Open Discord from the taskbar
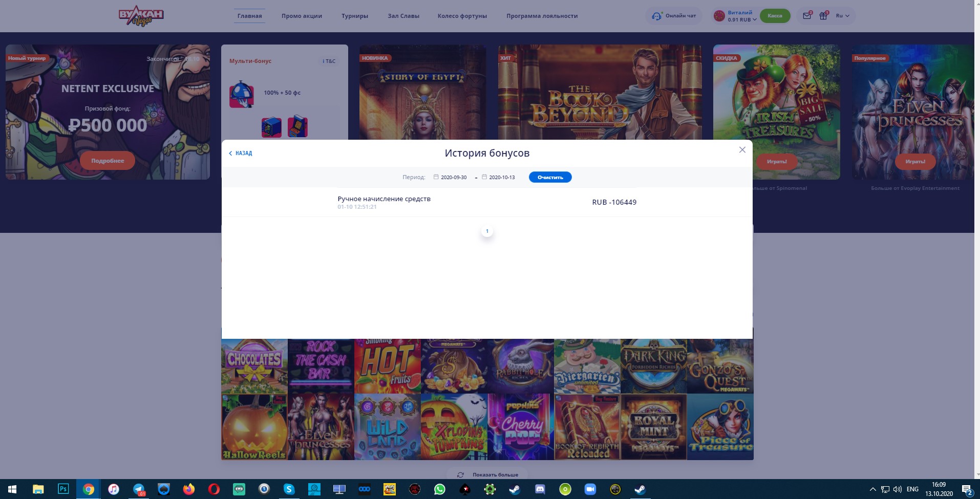Screen dimensions: 980x499 pyautogui.click(x=540, y=489)
